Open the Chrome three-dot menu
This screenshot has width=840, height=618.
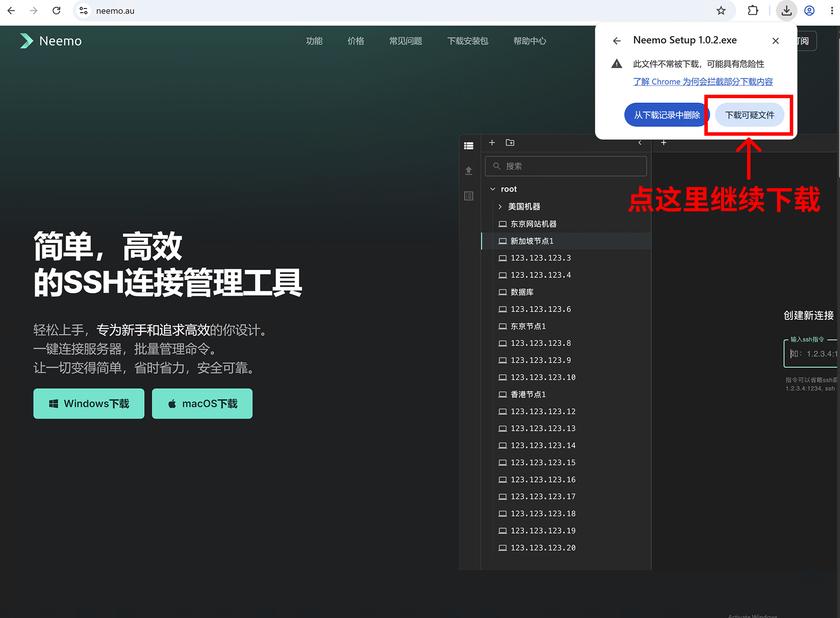831,10
